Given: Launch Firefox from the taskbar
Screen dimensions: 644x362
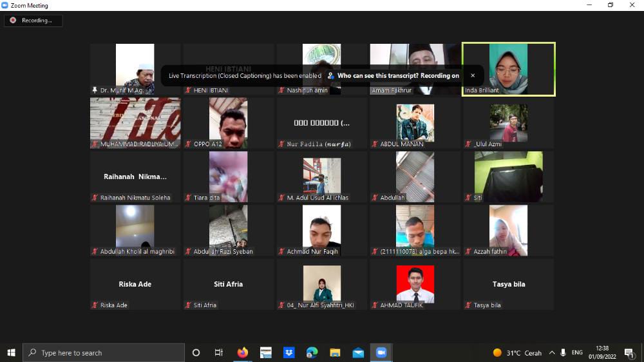Looking at the screenshot, I should pyautogui.click(x=242, y=353).
